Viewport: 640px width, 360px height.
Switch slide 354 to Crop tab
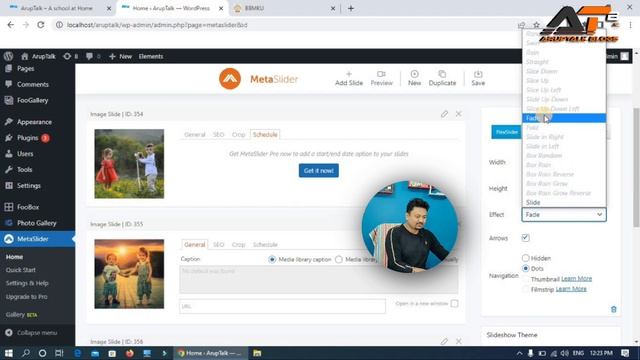(x=238, y=135)
